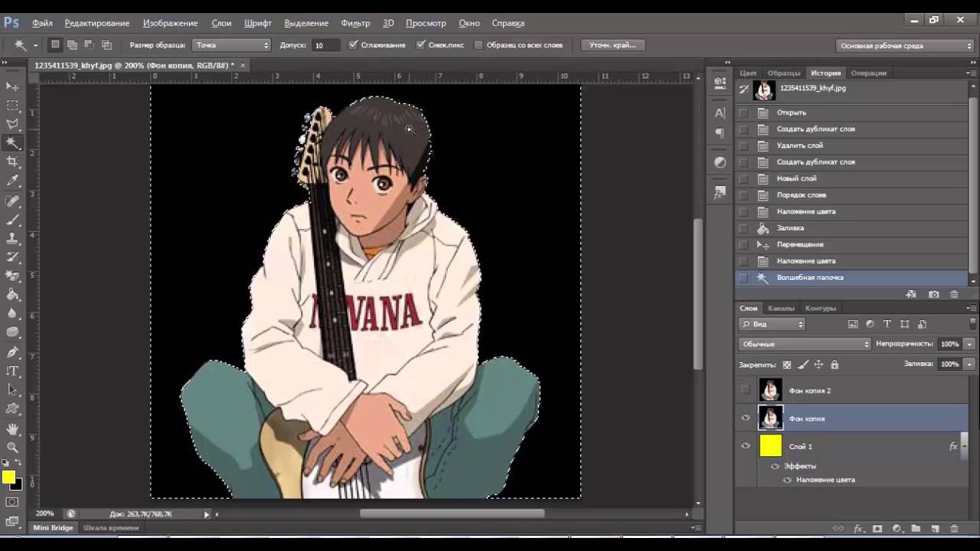The width and height of the screenshot is (980, 551).
Task: Enable Образец со всех слоев checkbox
Action: [479, 45]
